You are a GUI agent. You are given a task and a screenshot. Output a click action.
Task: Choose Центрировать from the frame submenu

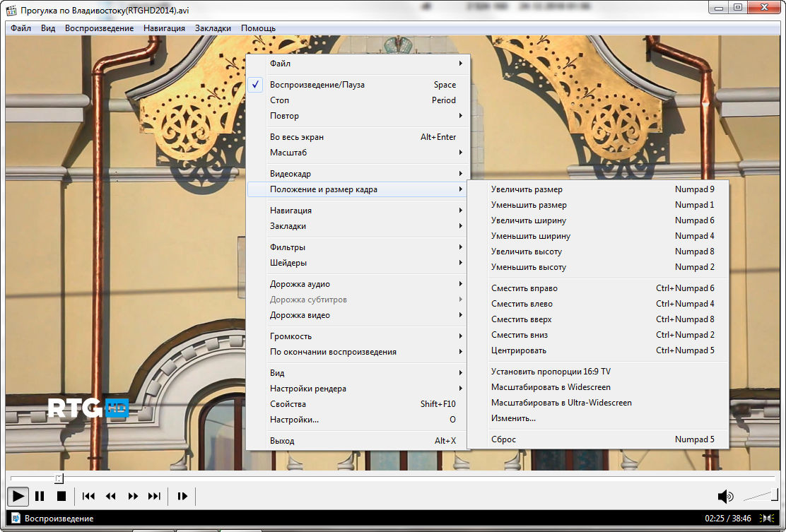point(519,350)
